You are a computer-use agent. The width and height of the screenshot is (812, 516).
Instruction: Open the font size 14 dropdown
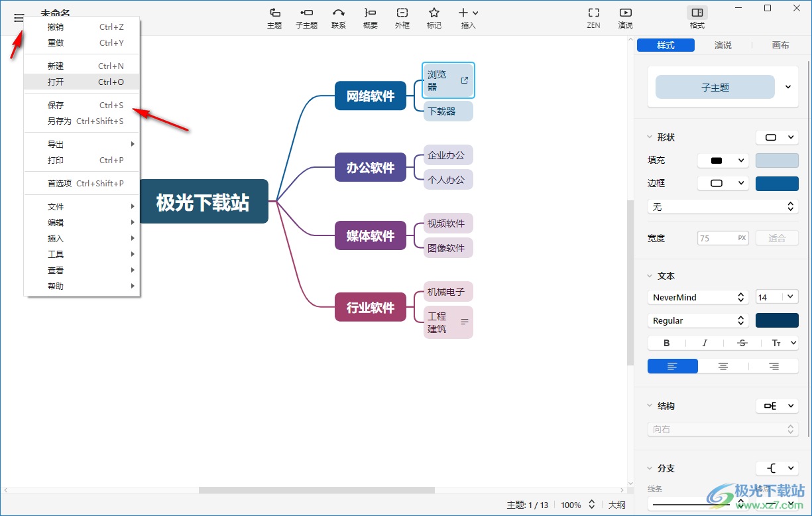point(777,297)
